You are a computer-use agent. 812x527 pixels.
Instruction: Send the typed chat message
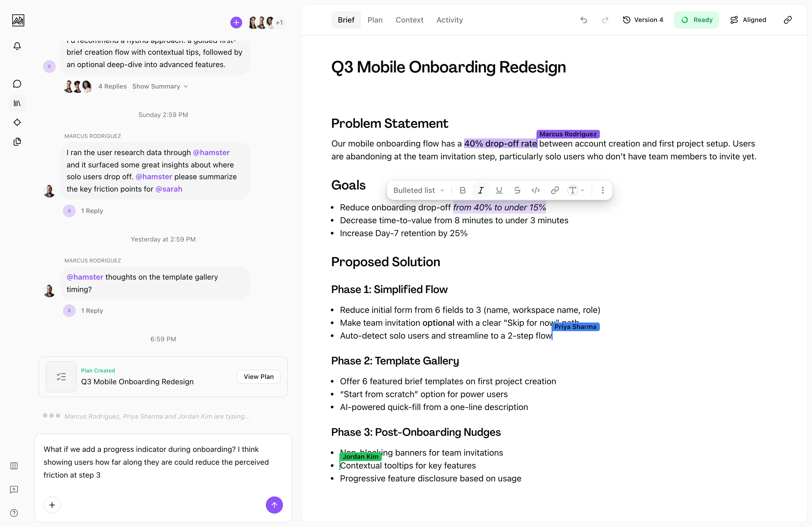click(x=274, y=505)
